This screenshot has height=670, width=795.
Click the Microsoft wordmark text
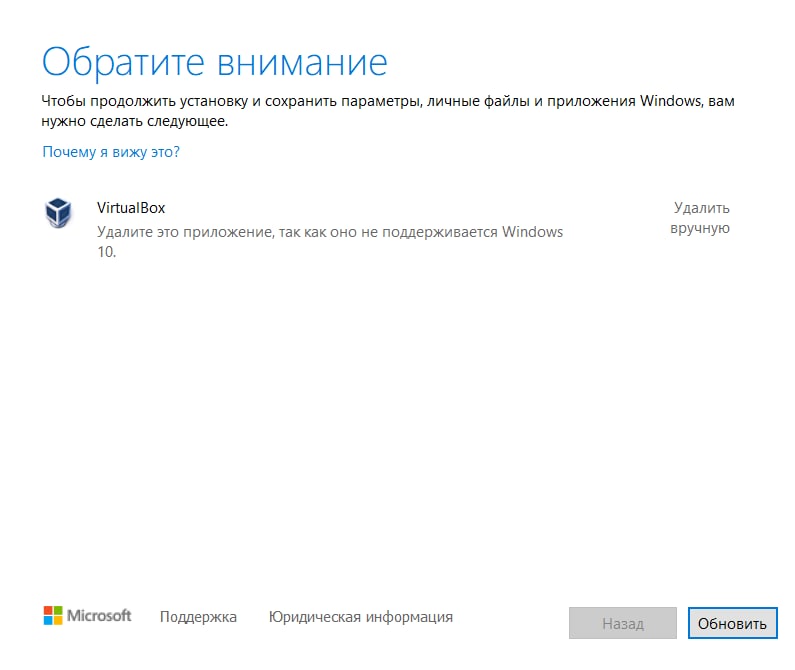click(x=99, y=616)
